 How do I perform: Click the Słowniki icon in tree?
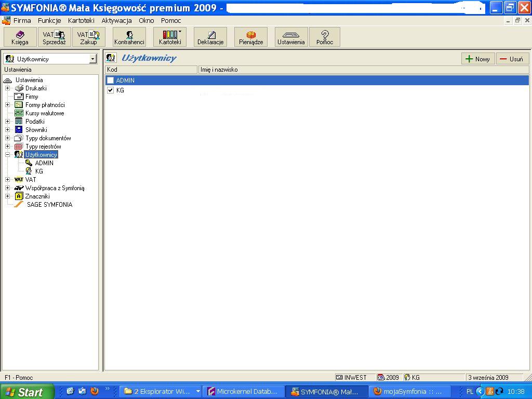(x=19, y=129)
